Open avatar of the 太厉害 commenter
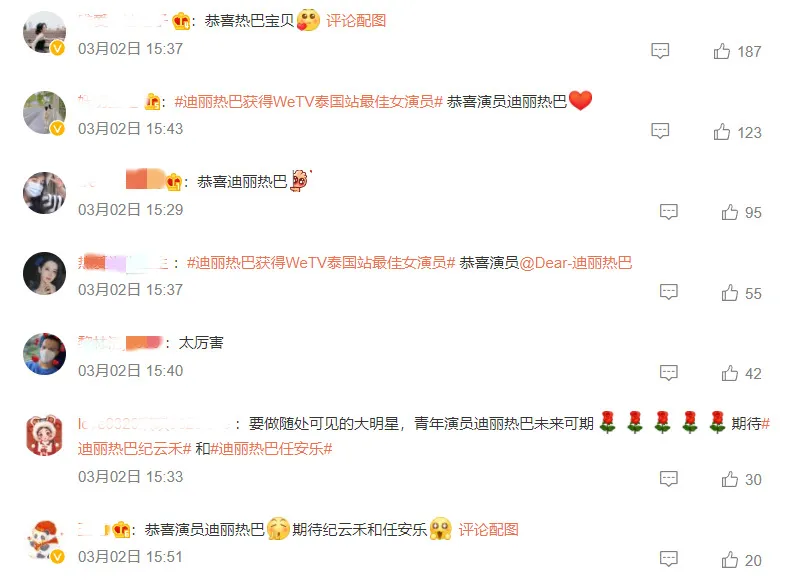Viewport: 796px width, 583px height. [45, 354]
